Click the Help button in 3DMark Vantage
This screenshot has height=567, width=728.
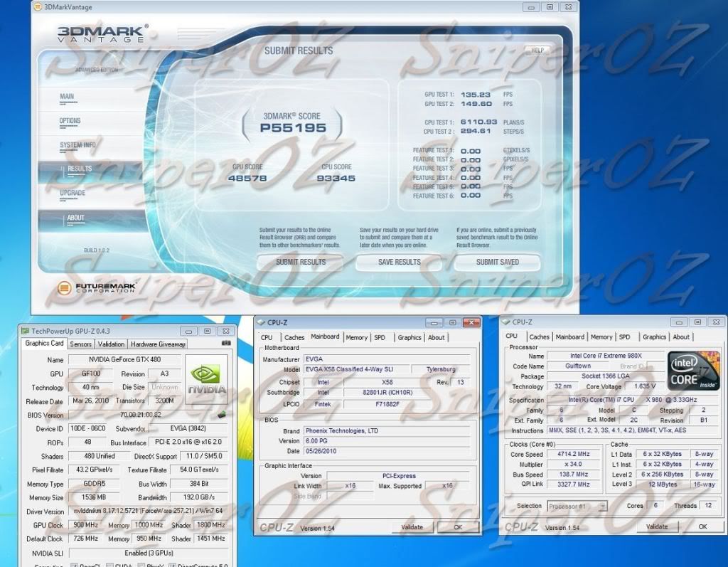pyautogui.click(x=538, y=51)
